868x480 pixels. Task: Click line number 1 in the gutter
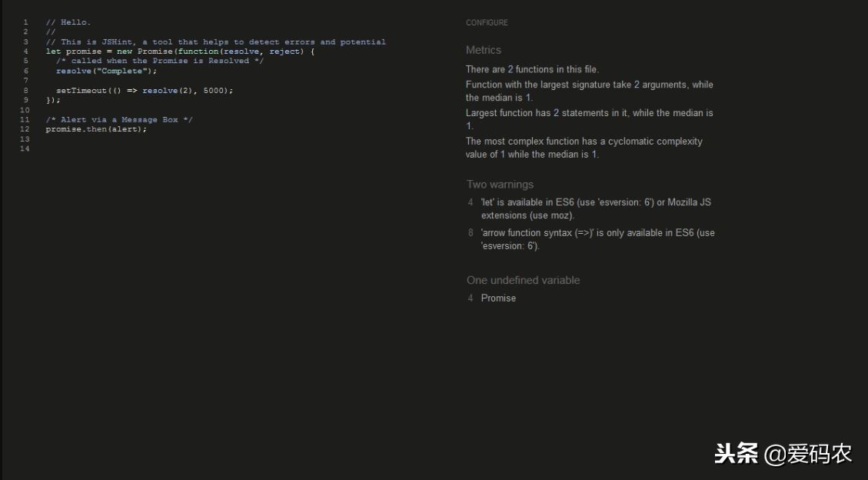click(25, 22)
